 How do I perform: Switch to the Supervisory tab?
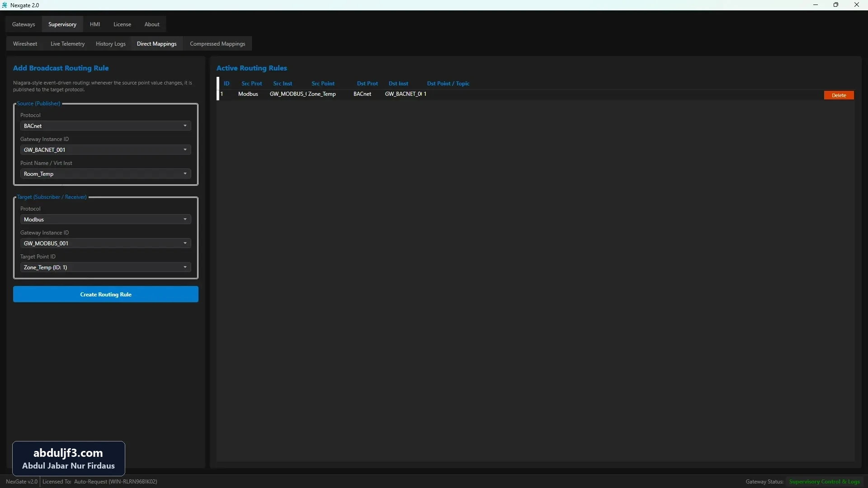point(62,24)
